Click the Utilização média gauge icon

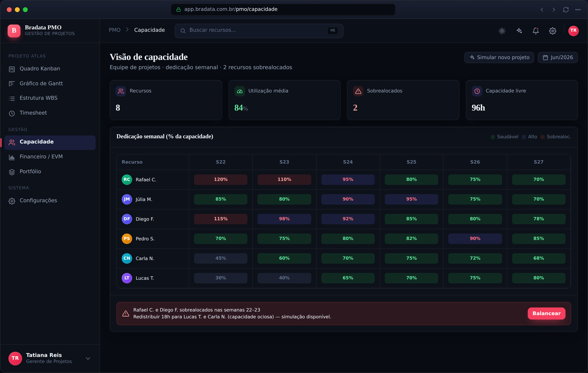click(x=240, y=91)
